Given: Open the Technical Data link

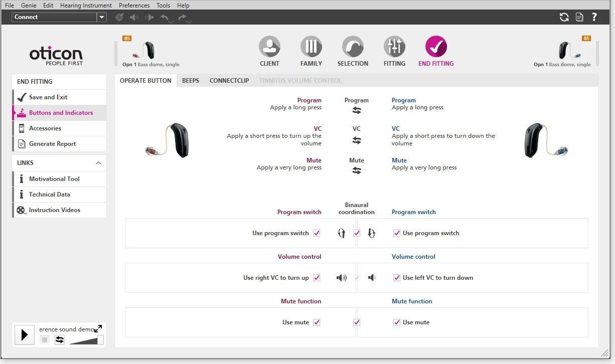Looking at the screenshot, I should point(60,195).
